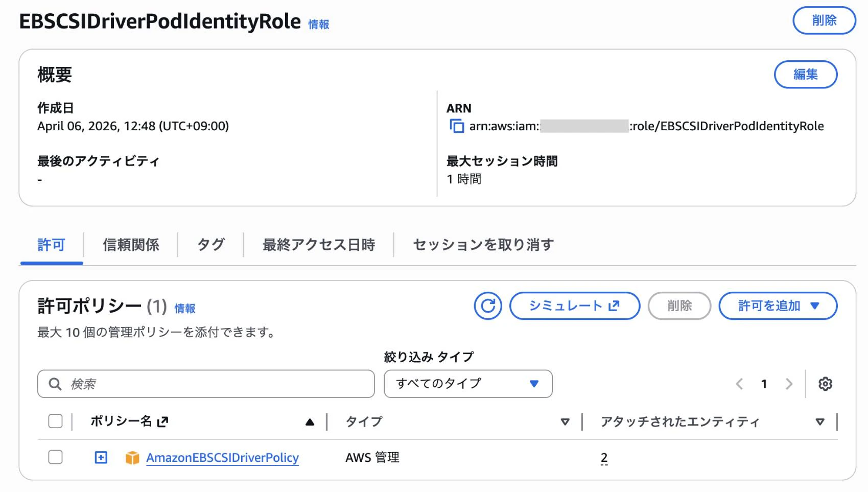Image resolution: width=868 pixels, height=492 pixels.
Task: Expand the AmazonEBSCSIDriverPolicy row details
Action: [101, 457]
